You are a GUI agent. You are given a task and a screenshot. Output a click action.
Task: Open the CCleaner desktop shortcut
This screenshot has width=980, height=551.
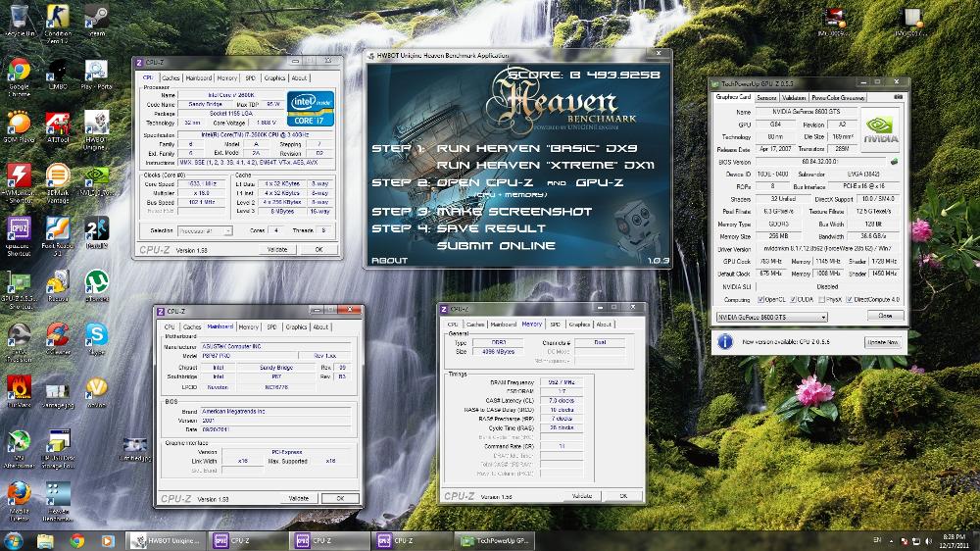(x=58, y=339)
